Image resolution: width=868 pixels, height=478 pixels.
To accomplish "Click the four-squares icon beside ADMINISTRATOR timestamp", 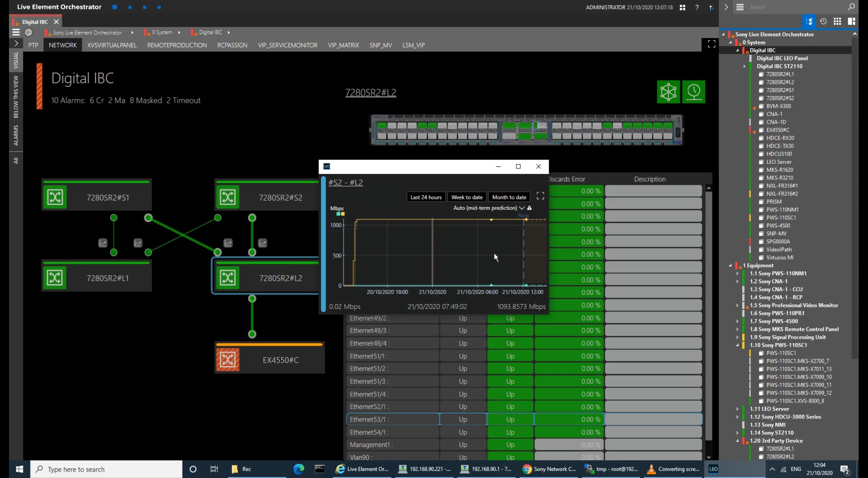I will (683, 7).
